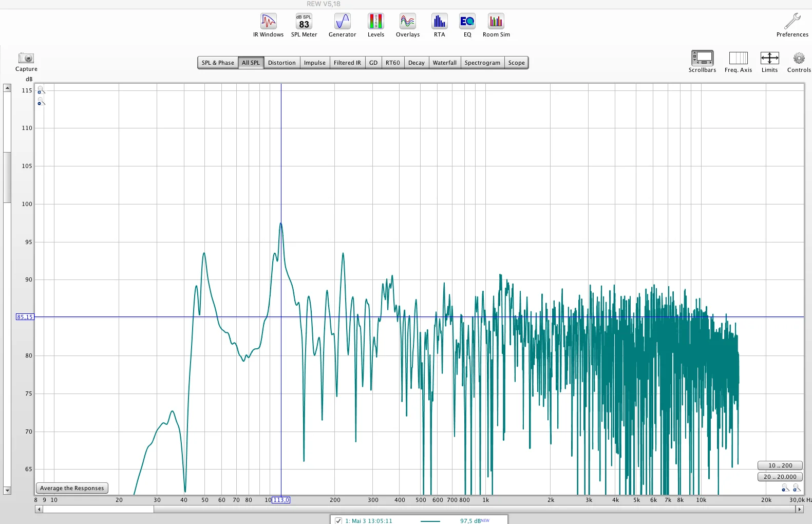Switch to the Waterfall tab
The image size is (812, 524).
pyautogui.click(x=444, y=63)
